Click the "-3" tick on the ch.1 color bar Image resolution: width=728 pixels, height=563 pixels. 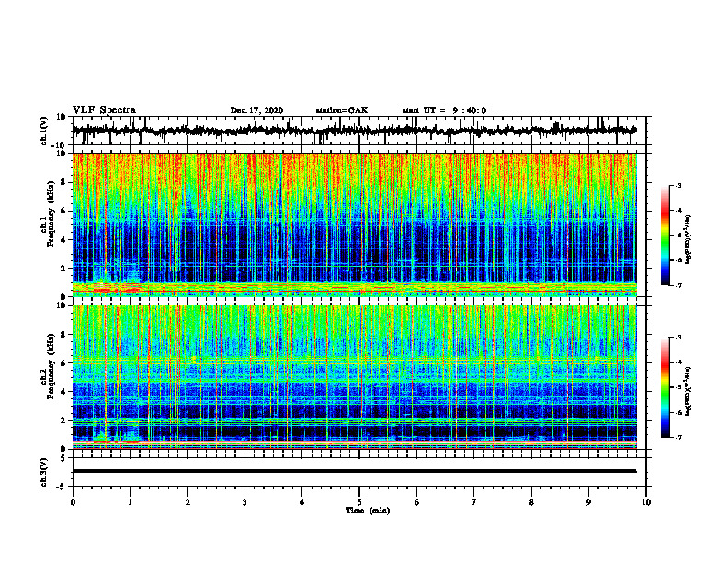point(678,185)
